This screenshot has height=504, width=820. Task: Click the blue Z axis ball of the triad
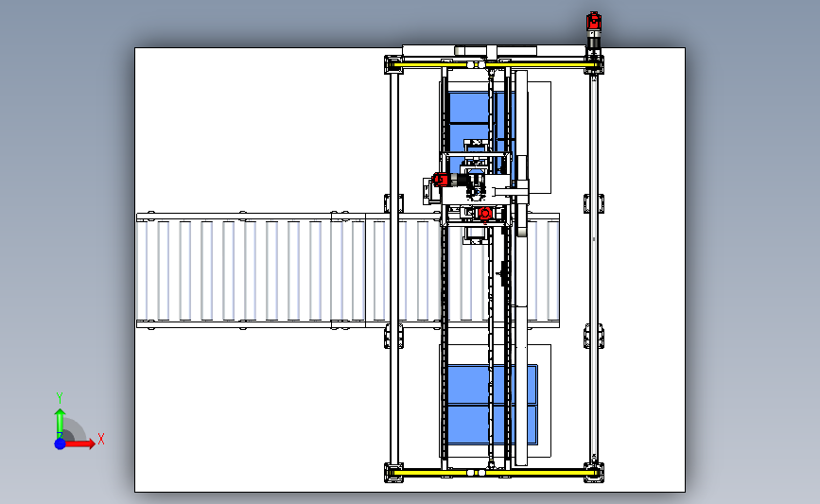coord(60,443)
